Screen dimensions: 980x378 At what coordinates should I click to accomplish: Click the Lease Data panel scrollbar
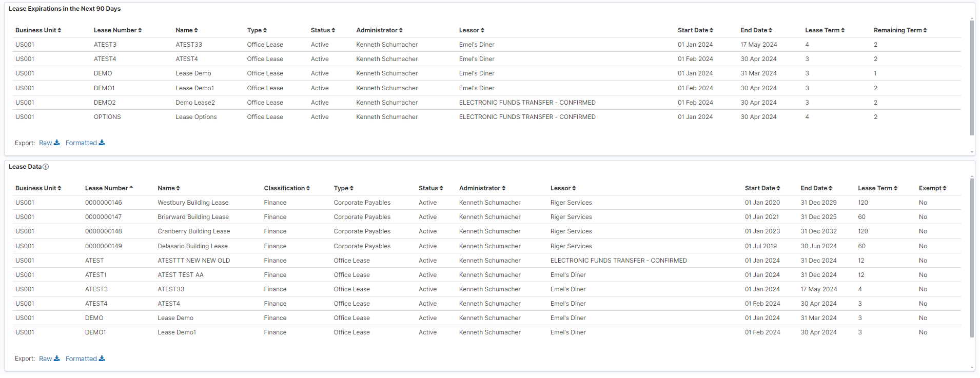click(972, 258)
